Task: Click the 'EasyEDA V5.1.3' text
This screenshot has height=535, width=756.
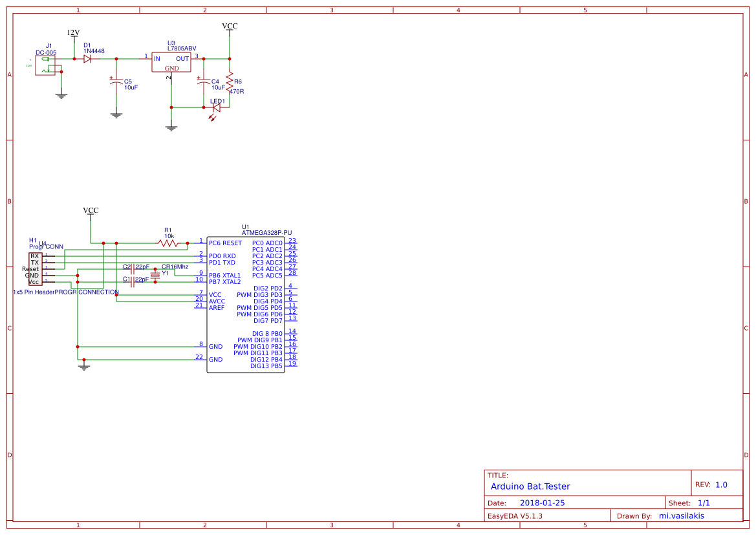Action: [515, 516]
